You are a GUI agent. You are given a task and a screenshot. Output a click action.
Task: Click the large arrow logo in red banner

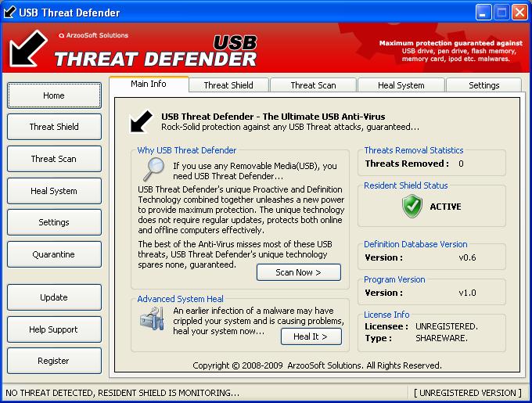(x=28, y=49)
